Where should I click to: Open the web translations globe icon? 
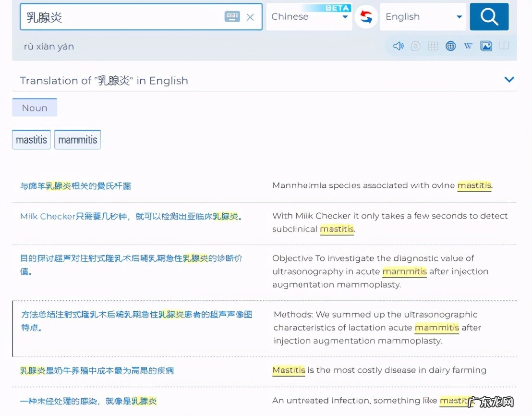[450, 46]
